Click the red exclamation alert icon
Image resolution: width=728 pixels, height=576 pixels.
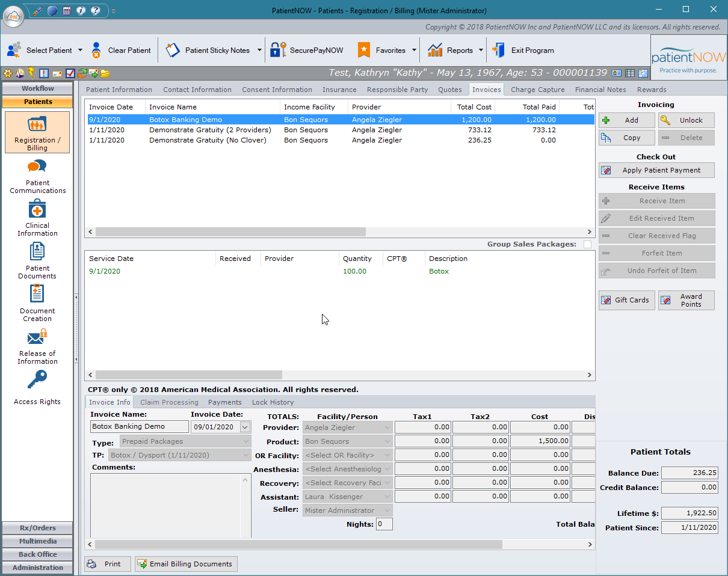[x=44, y=73]
